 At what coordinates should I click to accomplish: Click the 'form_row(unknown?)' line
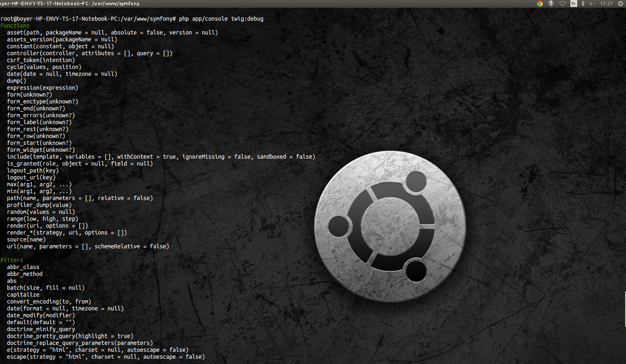tap(36, 136)
